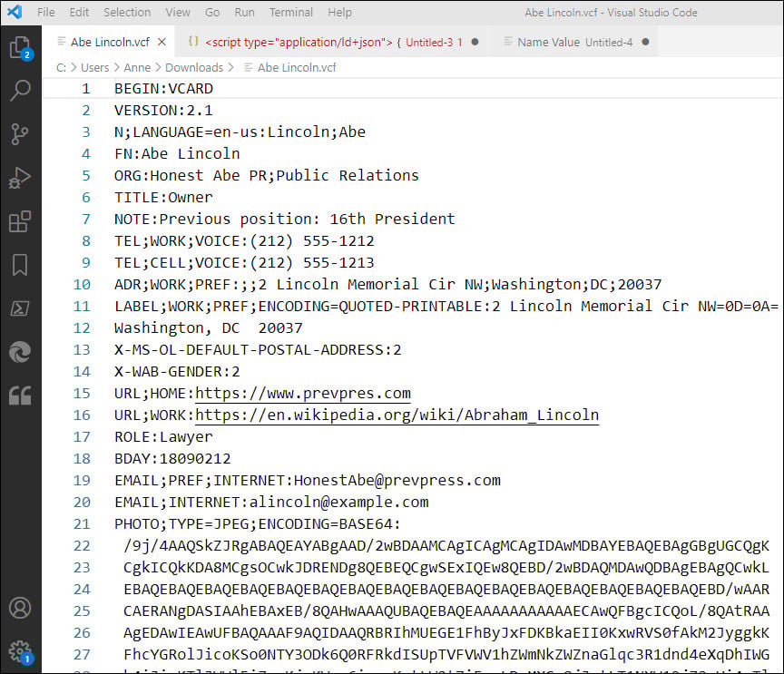Open the Run menu

(244, 12)
